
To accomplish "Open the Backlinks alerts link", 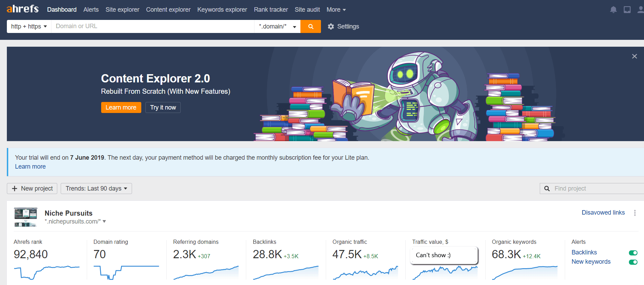I will (x=584, y=252).
